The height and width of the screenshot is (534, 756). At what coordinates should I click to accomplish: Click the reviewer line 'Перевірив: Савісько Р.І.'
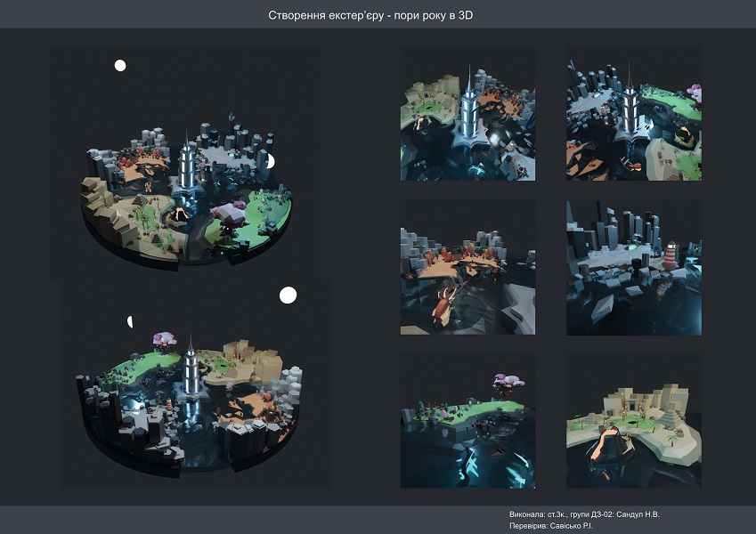[x=551, y=526]
